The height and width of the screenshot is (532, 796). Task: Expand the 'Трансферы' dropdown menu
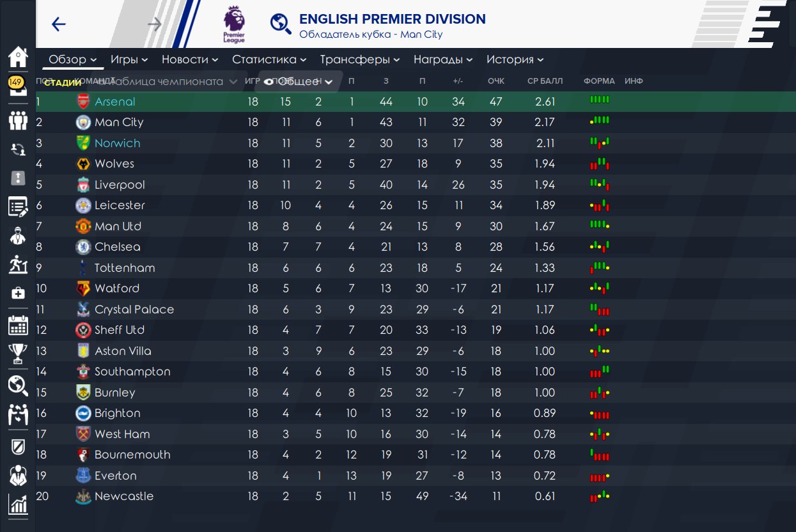360,59
